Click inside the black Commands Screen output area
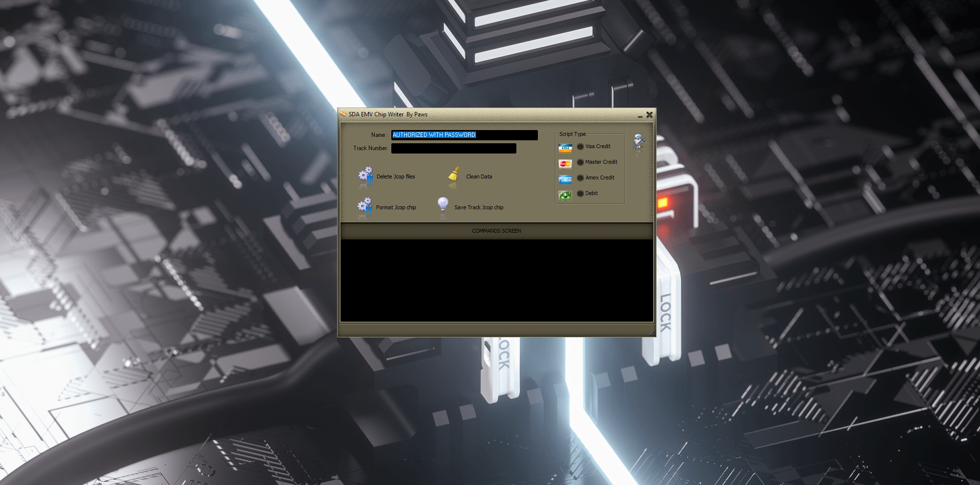Image resolution: width=980 pixels, height=485 pixels. 496,280
